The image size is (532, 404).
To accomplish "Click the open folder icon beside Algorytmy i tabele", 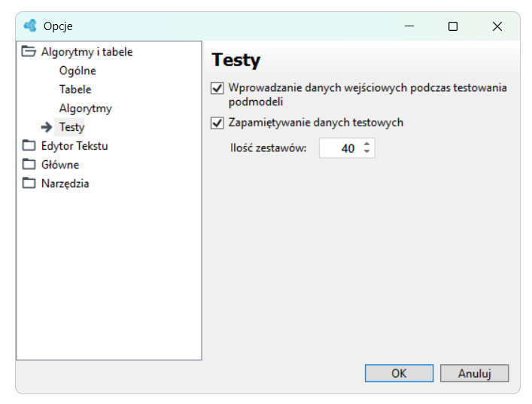I will [29, 52].
